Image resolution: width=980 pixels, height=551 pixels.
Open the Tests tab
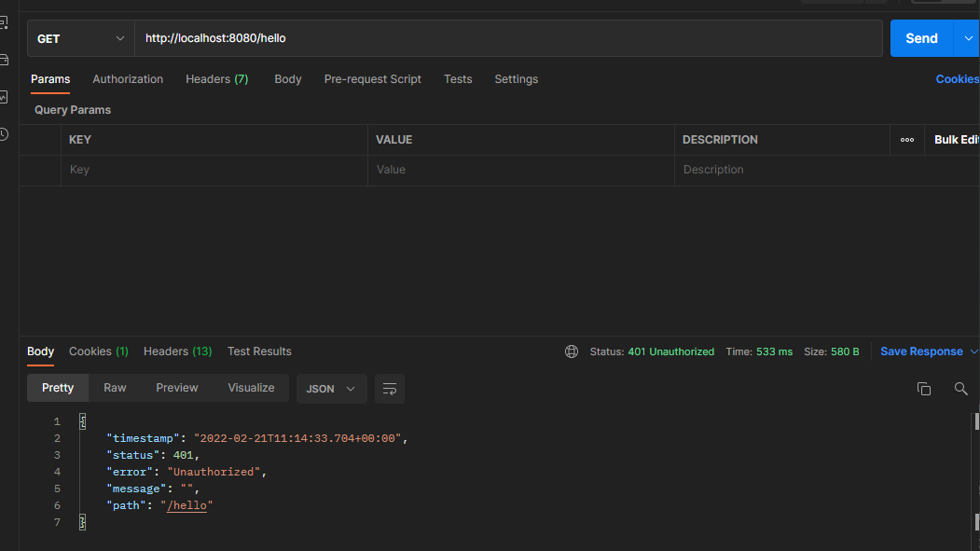pyautogui.click(x=458, y=79)
